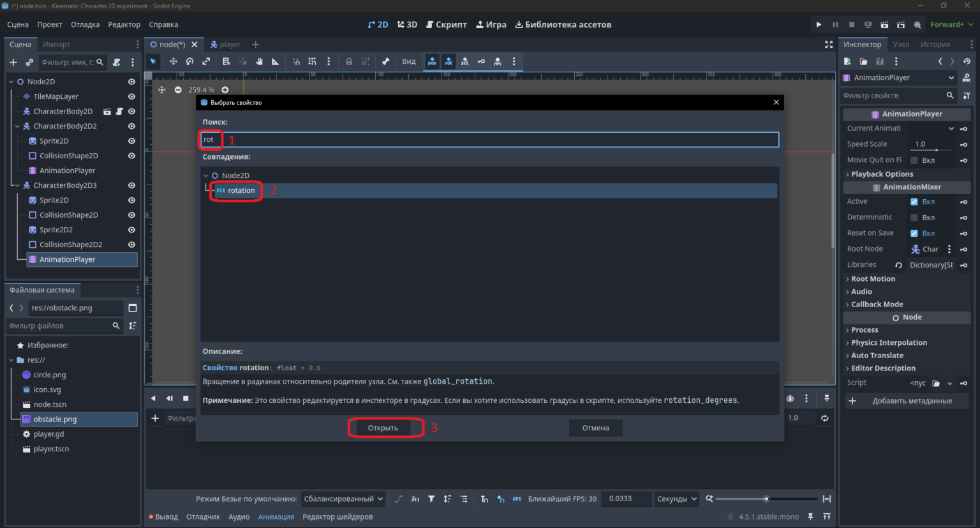This screenshot has height=528, width=980.
Task: Select the Move Mode tool
Action: point(173,61)
